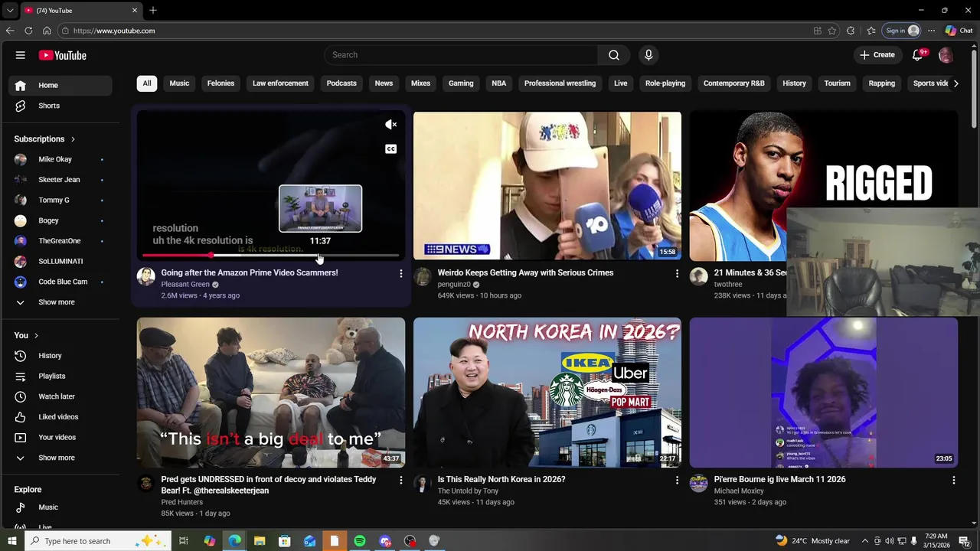Open Playlists in the sidebar
The height and width of the screenshot is (551, 980).
(61, 376)
